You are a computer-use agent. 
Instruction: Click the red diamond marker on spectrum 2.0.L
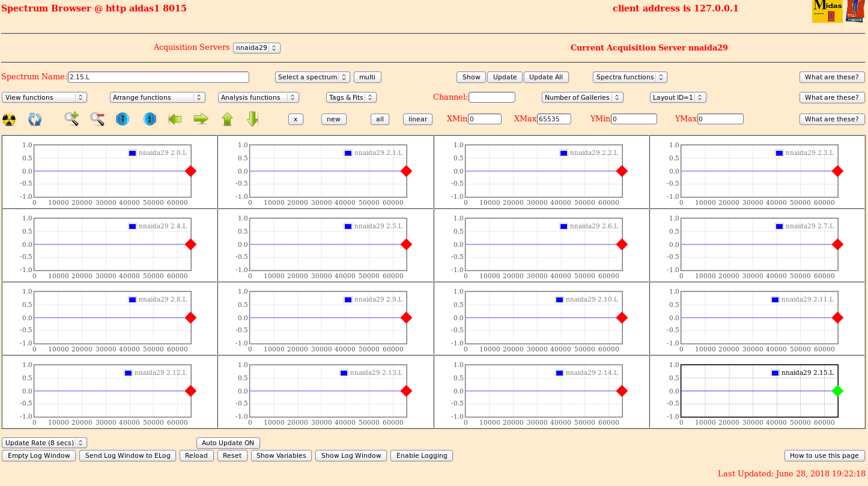coord(190,171)
